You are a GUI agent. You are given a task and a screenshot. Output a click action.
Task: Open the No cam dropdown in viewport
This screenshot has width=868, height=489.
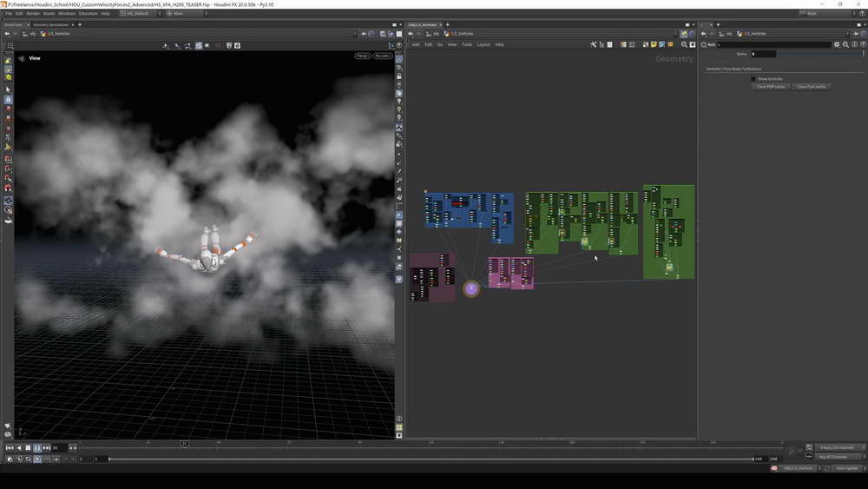pyautogui.click(x=382, y=56)
